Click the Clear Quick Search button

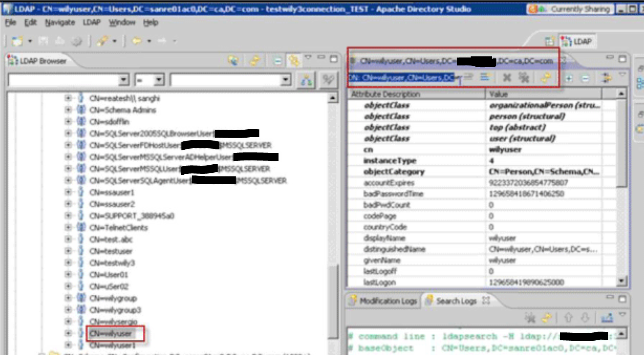pos(327,80)
